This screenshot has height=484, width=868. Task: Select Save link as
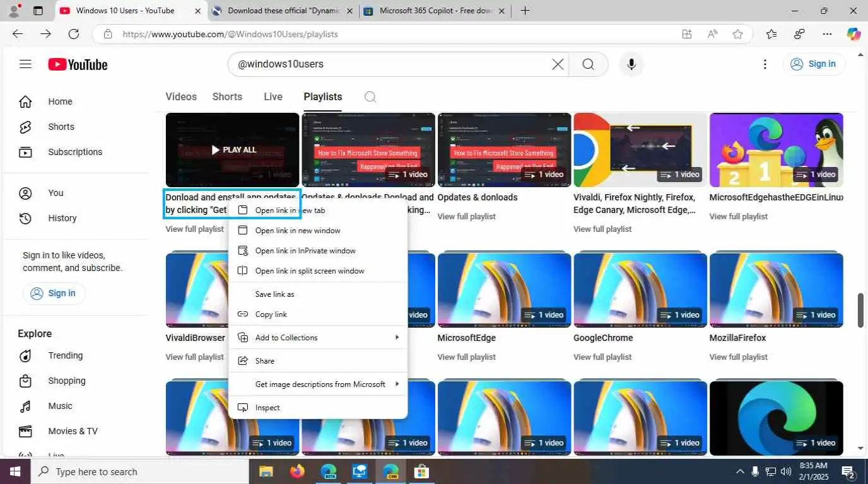(x=318, y=294)
